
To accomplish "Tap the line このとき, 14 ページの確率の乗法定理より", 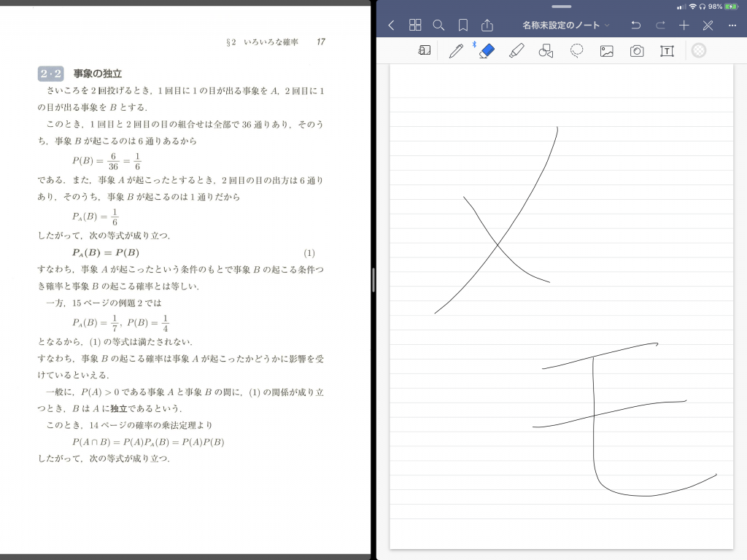I will tap(129, 425).
